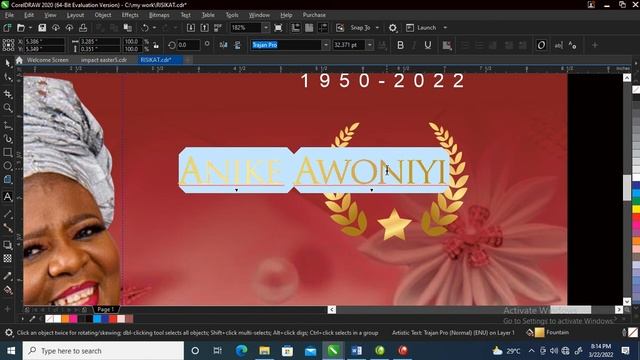Viewport: 640px width, 360px height.
Task: Open the font name dropdown
Action: 326,45
